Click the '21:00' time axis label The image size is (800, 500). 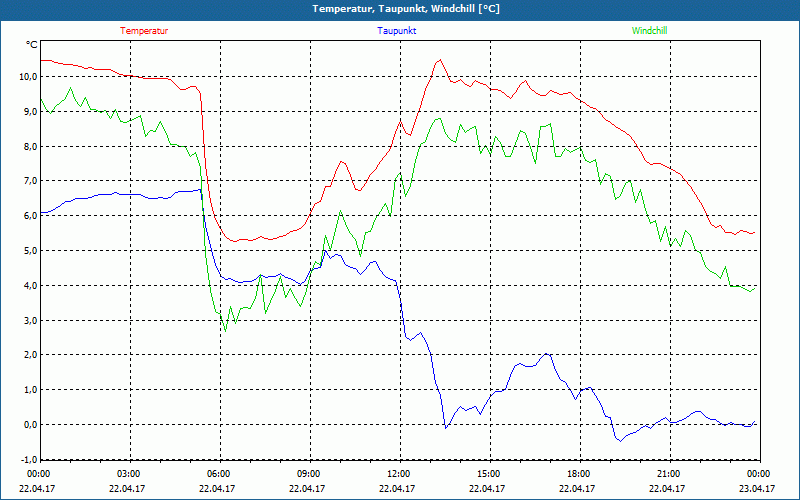tap(667, 474)
